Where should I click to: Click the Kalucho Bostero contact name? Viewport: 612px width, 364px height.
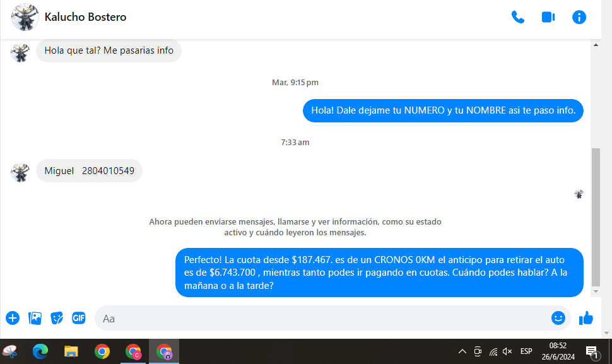[85, 17]
